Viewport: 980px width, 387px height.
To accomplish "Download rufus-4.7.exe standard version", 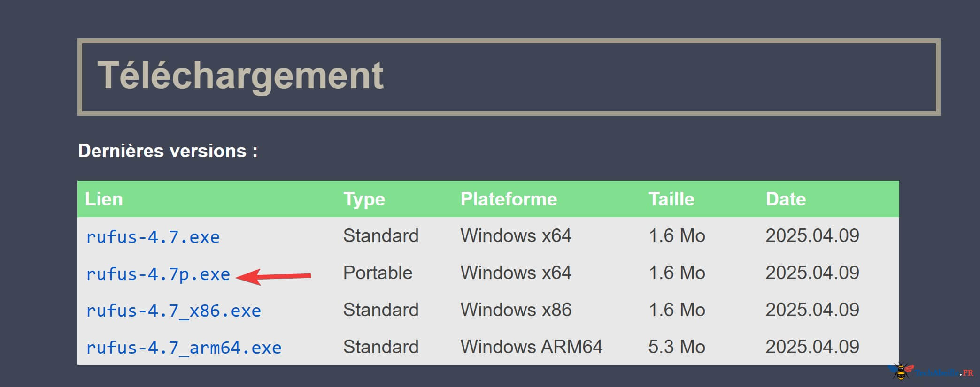I will [x=153, y=237].
